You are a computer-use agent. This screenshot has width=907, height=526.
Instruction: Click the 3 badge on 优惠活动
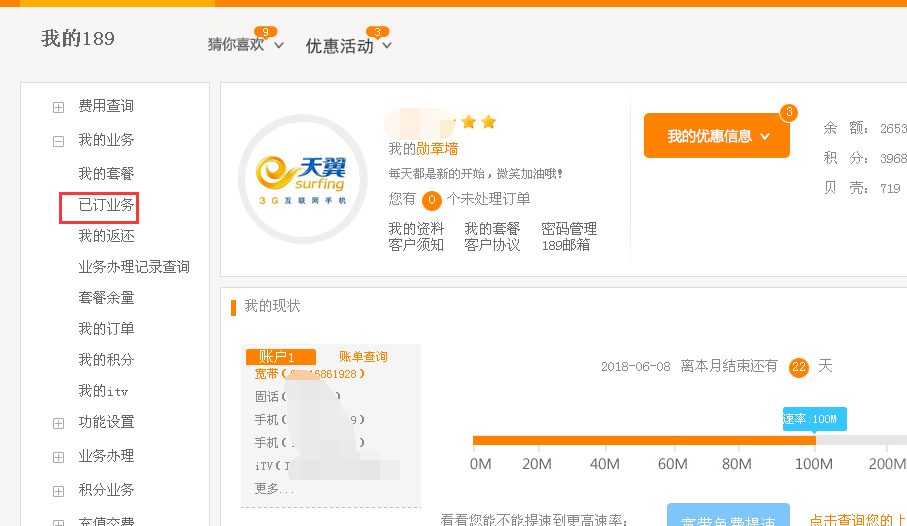click(378, 31)
